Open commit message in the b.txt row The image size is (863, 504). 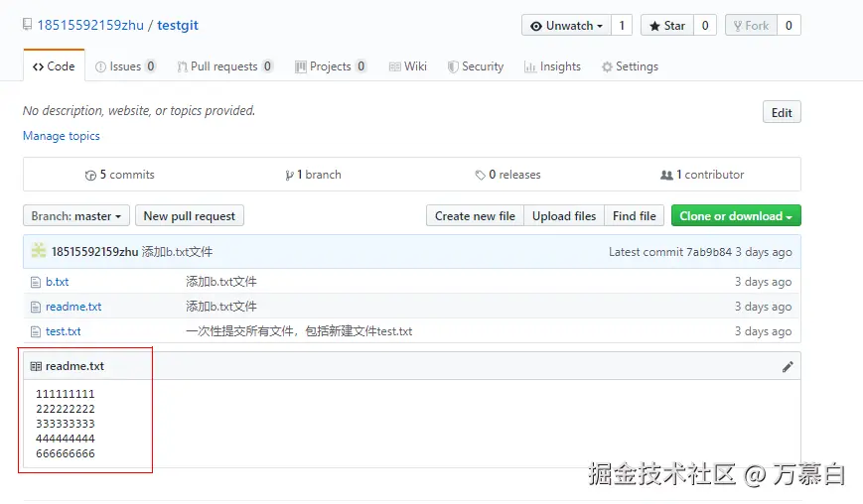(x=221, y=282)
